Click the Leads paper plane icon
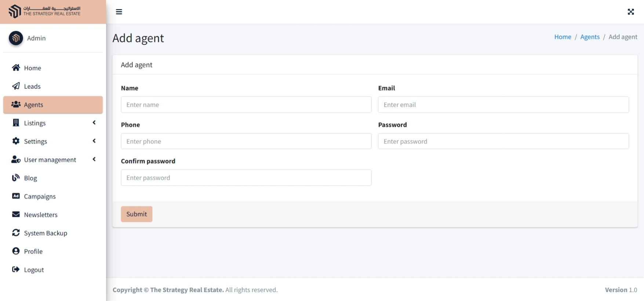The width and height of the screenshot is (644, 301). pos(16,86)
